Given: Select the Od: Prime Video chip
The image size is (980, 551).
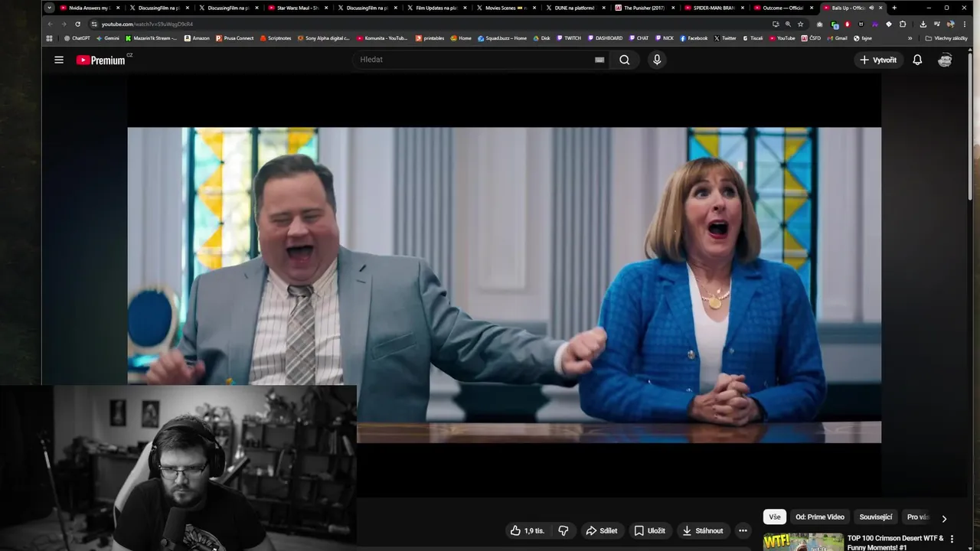Looking at the screenshot, I should click(x=820, y=517).
